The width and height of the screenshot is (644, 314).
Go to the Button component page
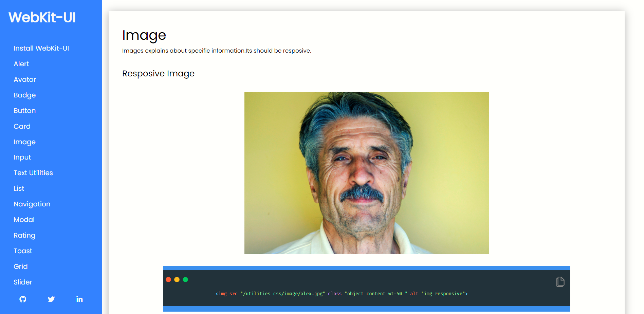click(24, 111)
